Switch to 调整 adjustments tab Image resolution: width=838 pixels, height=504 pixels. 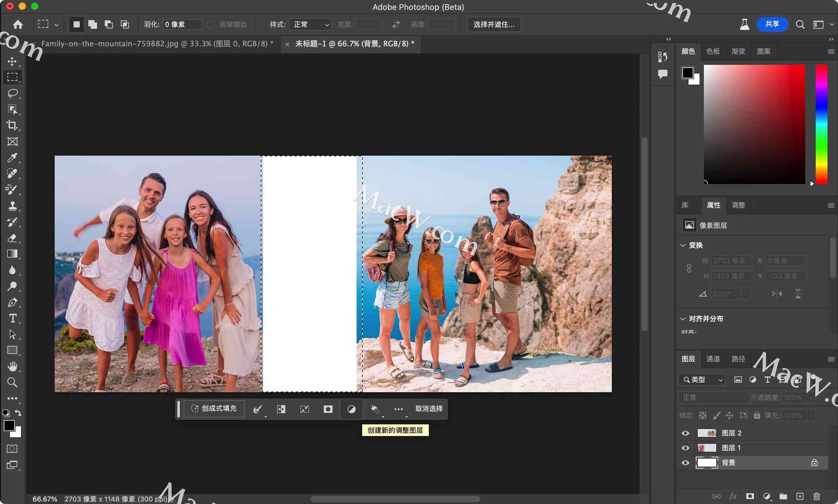(x=738, y=205)
